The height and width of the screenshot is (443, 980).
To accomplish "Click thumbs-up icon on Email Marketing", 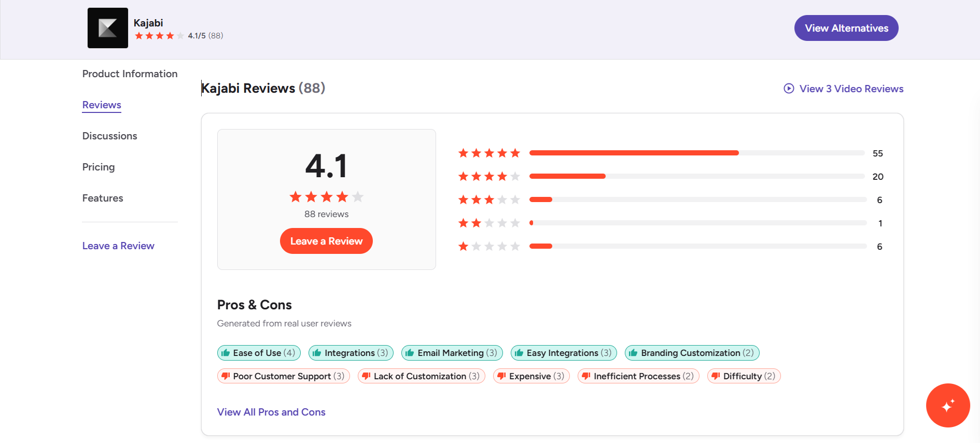I will (x=410, y=353).
